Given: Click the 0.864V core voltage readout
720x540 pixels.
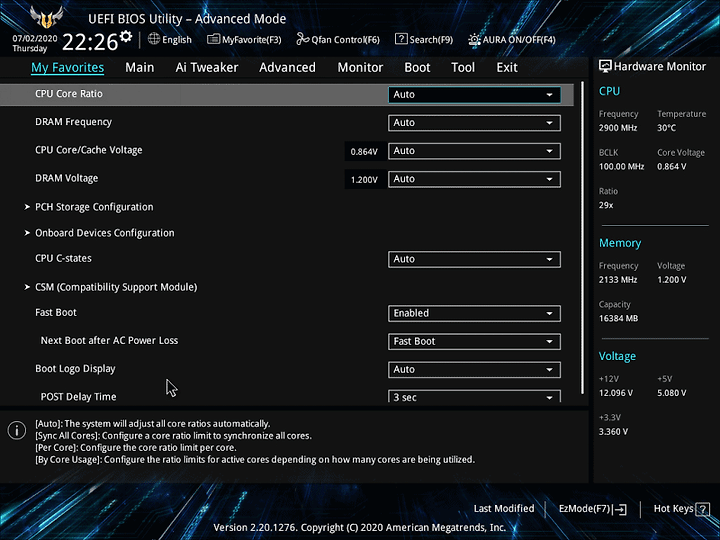Looking at the screenshot, I should point(364,152).
